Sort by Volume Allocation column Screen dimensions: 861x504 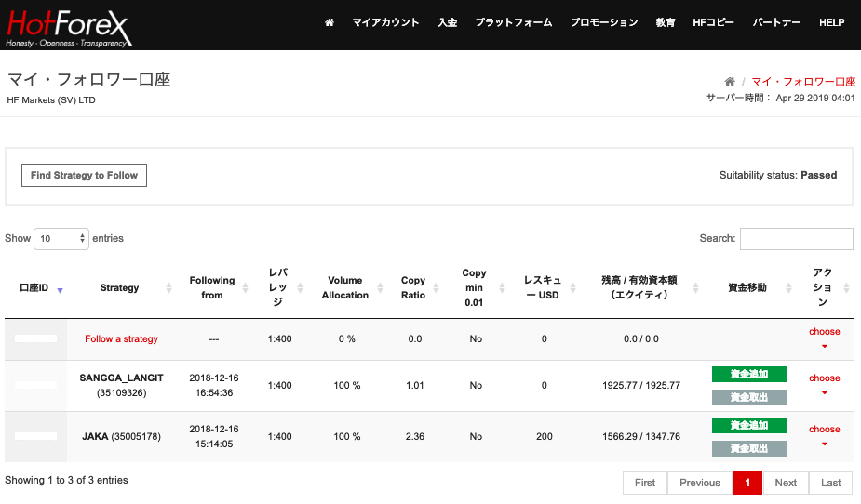[380, 288]
